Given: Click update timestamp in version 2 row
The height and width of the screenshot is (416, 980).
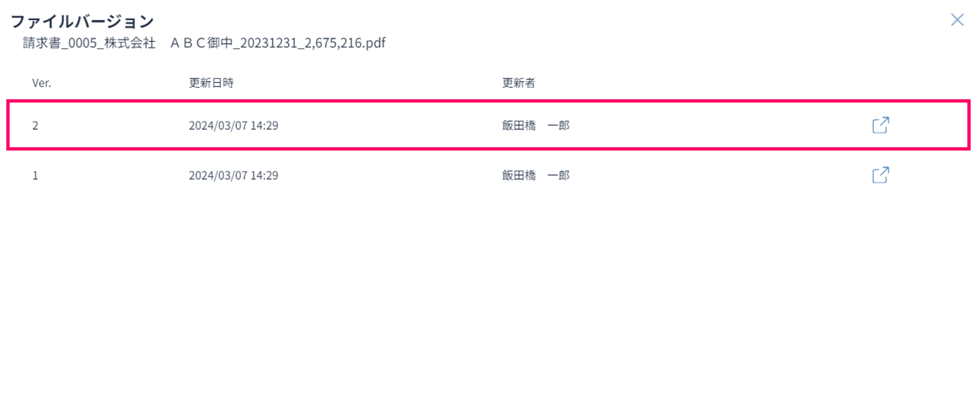Looking at the screenshot, I should (233, 125).
